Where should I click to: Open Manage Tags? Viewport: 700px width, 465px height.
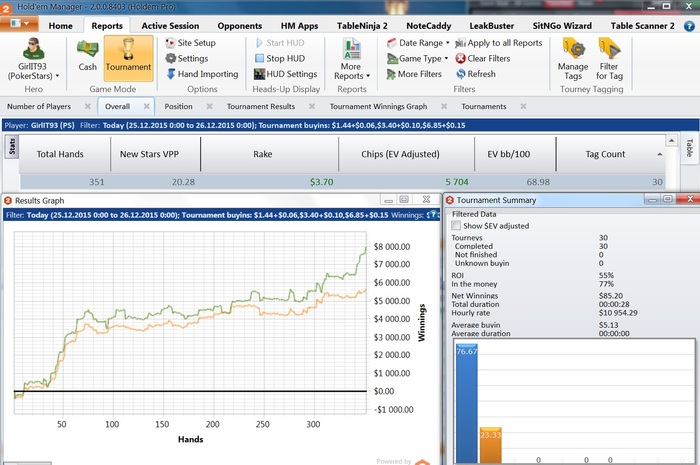(x=573, y=59)
